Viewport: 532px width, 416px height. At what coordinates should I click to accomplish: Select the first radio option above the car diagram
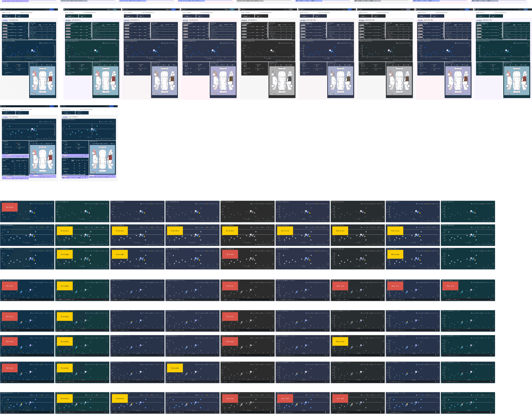[31, 65]
